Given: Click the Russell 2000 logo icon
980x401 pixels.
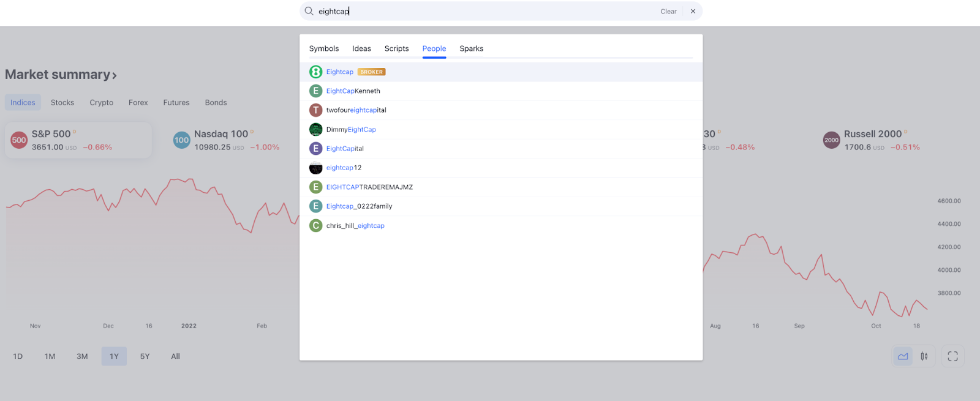Looking at the screenshot, I should [x=831, y=140].
